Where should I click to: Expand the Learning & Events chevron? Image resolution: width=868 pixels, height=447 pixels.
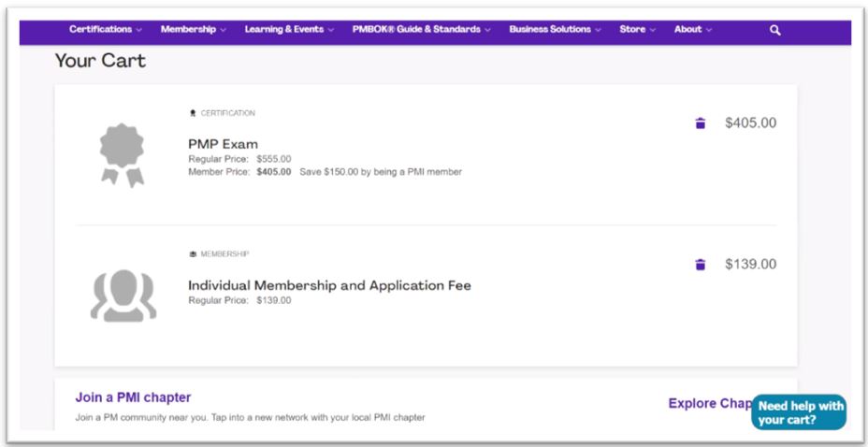click(x=330, y=30)
